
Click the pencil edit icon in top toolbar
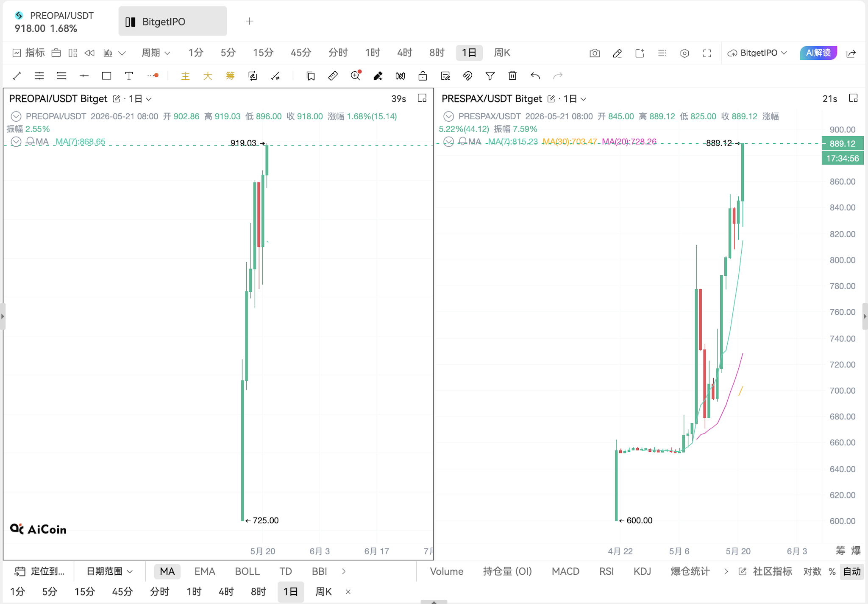(x=617, y=53)
